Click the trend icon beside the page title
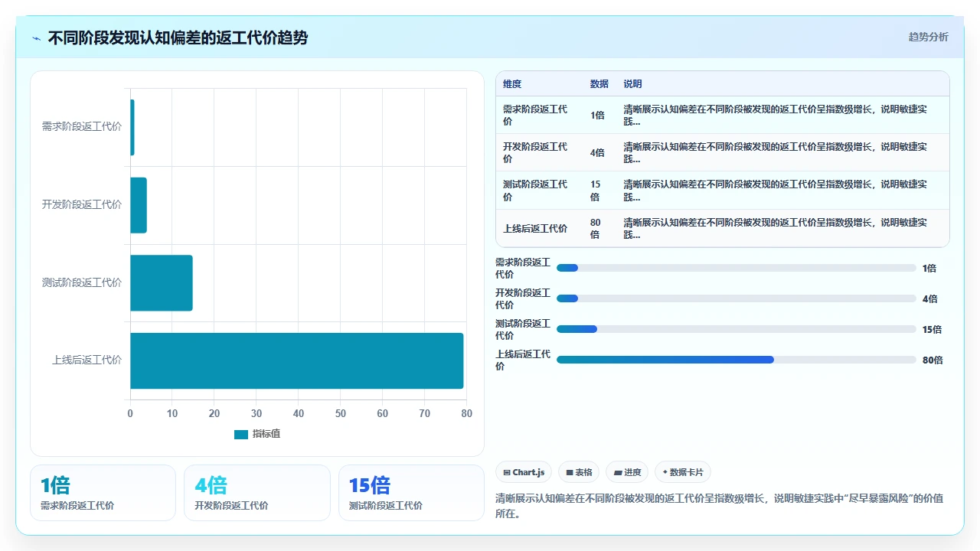 pyautogui.click(x=37, y=38)
